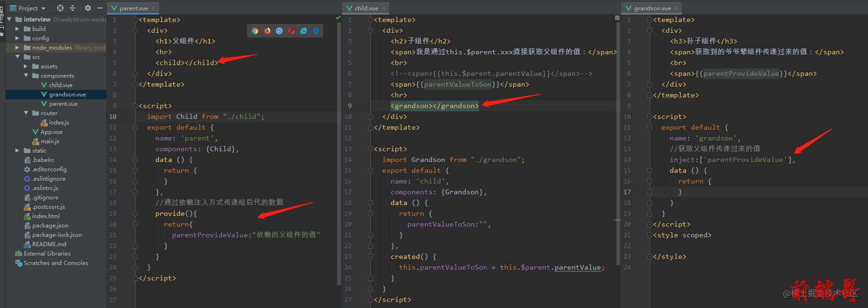Select grandson.vue in the project tree

(67, 94)
